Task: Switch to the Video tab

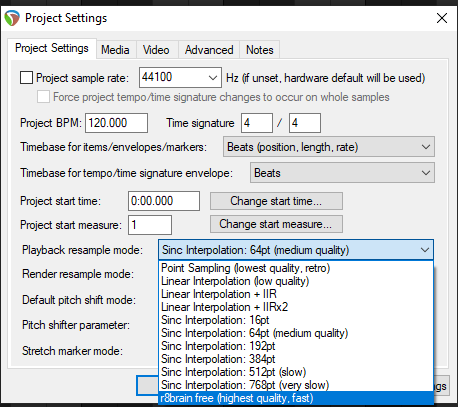Action: (x=156, y=50)
